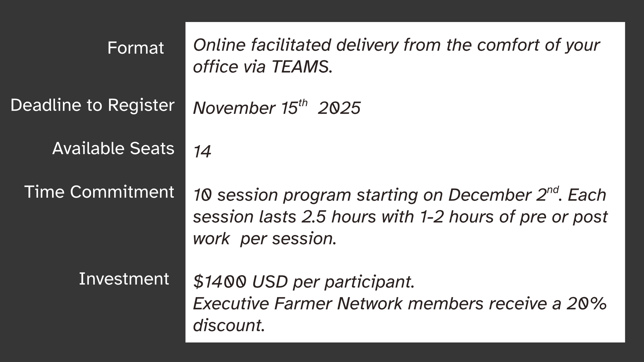Viewport: 644px width, 362px height.
Task: Click the "Format" label
Action: pyautogui.click(x=135, y=48)
